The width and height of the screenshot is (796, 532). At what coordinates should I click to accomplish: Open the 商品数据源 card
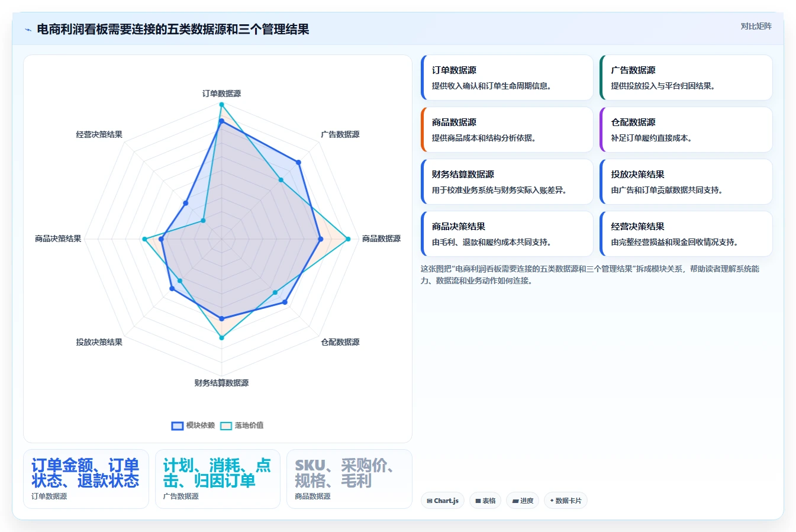[507, 130]
